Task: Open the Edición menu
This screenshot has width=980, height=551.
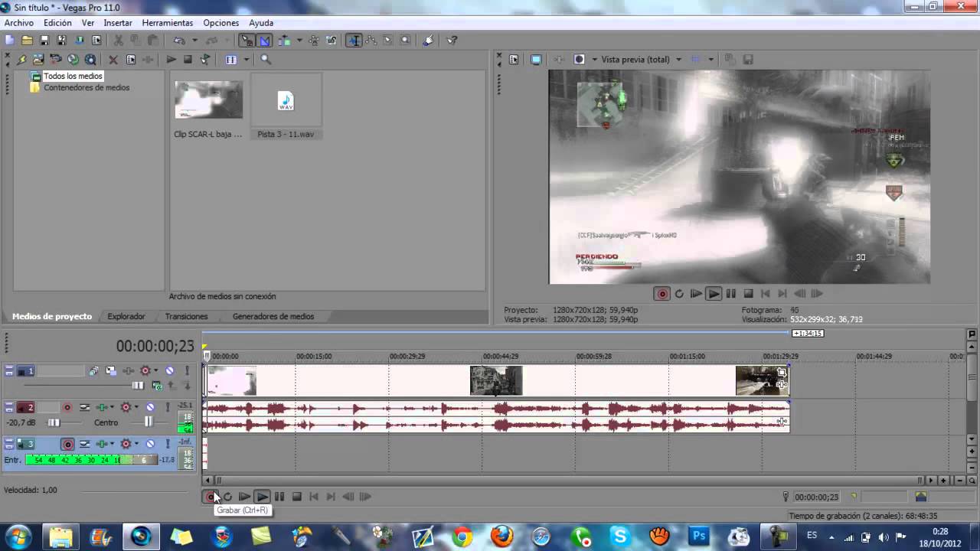Action: (x=57, y=23)
